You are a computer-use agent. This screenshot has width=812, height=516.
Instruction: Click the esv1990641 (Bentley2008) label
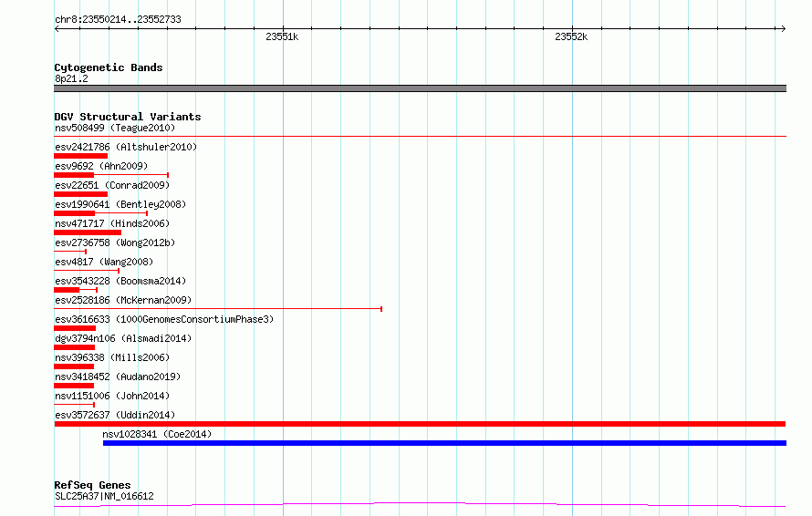point(120,204)
